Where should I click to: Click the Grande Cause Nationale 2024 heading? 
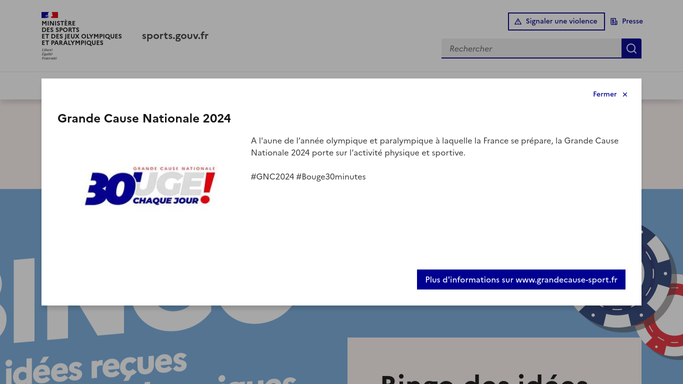[x=144, y=118]
